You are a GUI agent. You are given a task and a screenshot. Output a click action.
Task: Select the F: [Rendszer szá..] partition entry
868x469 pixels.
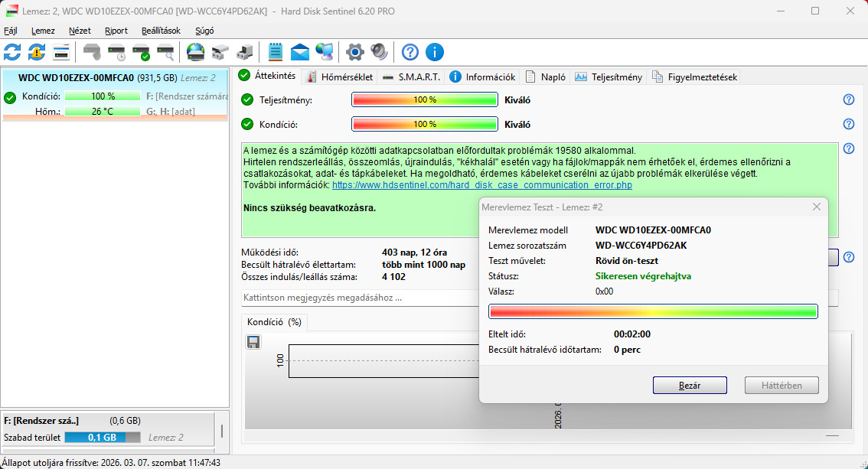point(108,428)
